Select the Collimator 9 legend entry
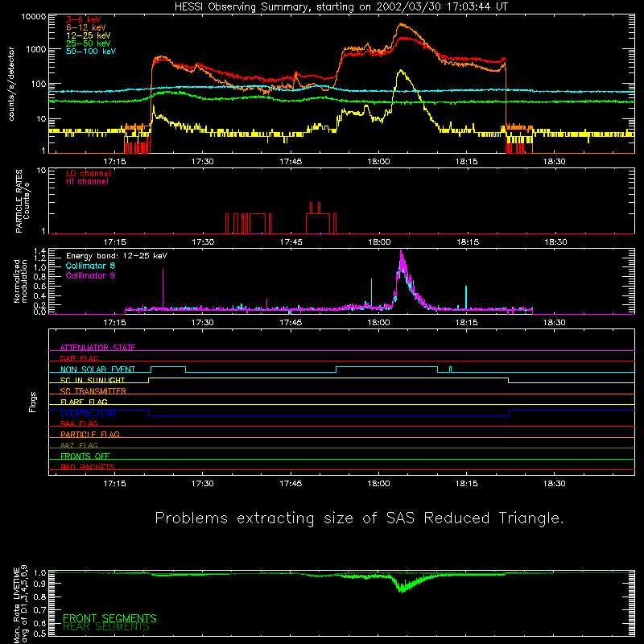 90,275
